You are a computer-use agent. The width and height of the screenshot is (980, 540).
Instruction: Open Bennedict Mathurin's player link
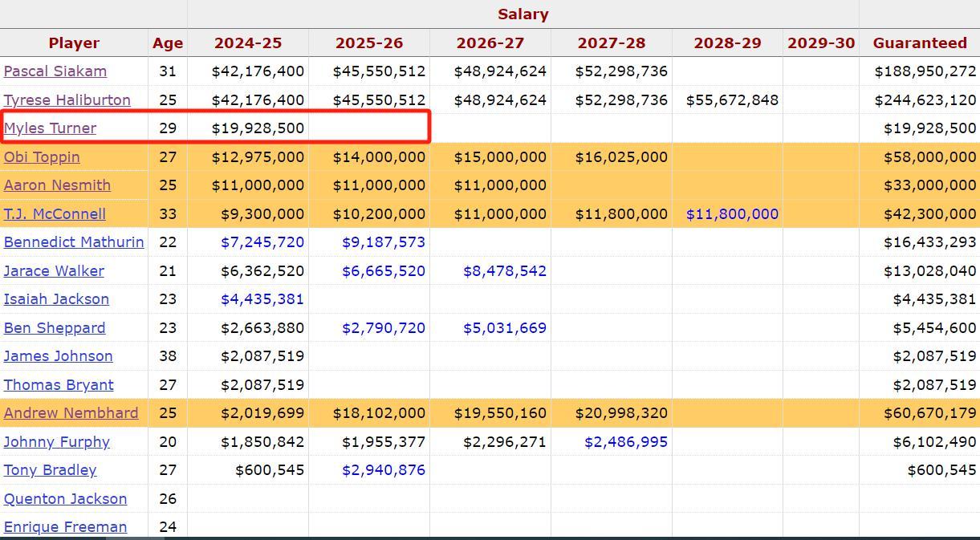[x=74, y=242]
